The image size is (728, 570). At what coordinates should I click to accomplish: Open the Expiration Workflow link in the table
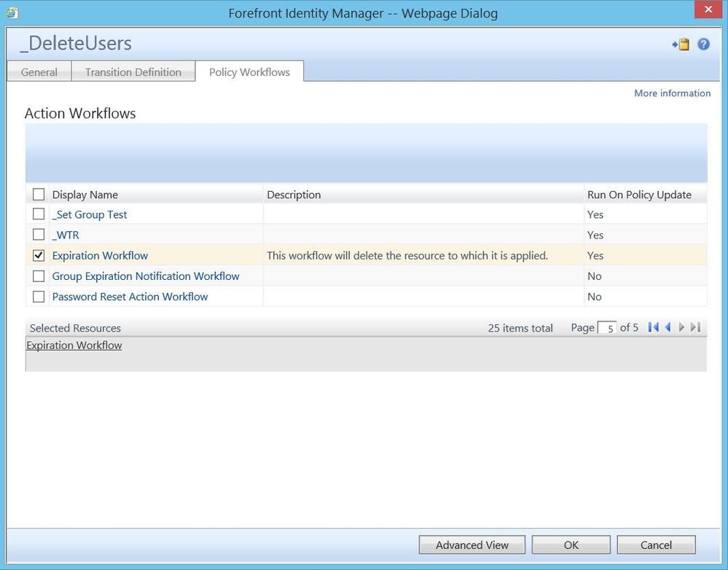[x=100, y=256]
